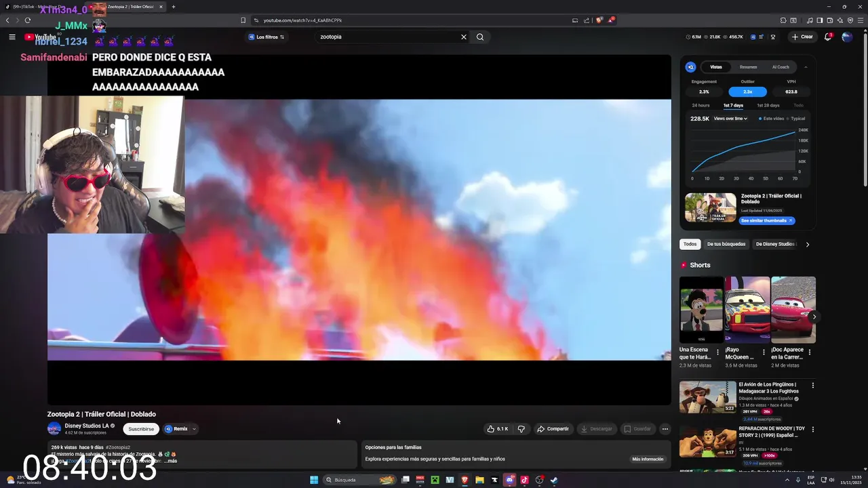Click the Descargar download button
This screenshot has width=868, height=488.
tap(597, 428)
